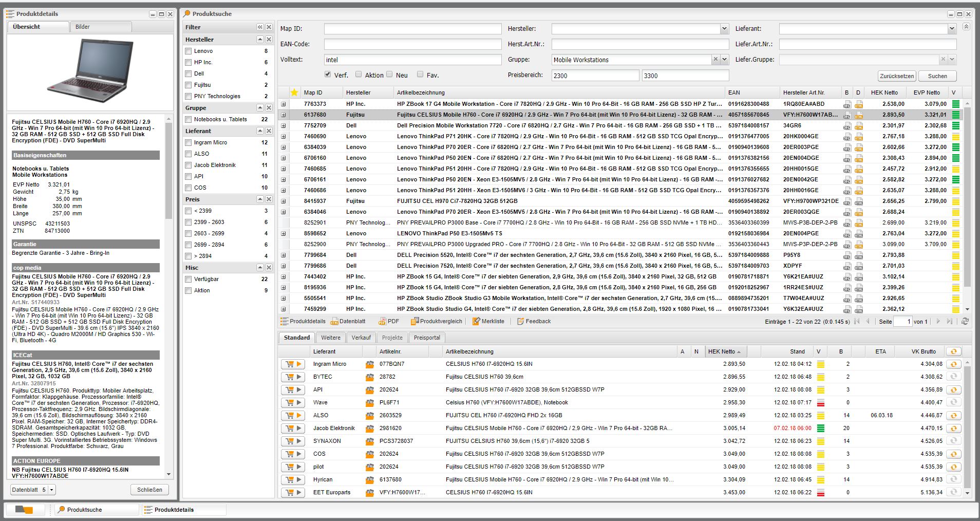
Task: Check the Dell manufacturer filter
Action: pyautogui.click(x=189, y=74)
